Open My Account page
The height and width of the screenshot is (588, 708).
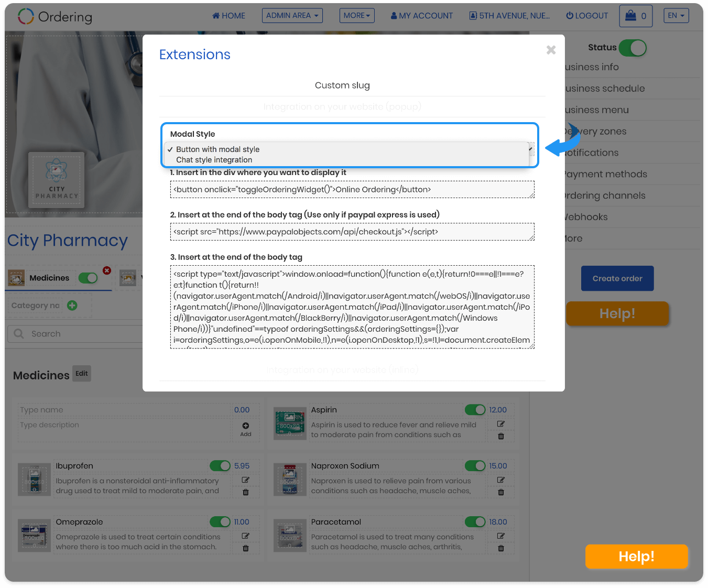[x=422, y=16]
